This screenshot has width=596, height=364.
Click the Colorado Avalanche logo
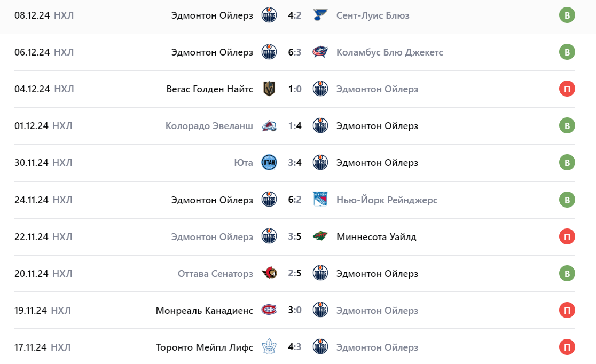coord(269,126)
